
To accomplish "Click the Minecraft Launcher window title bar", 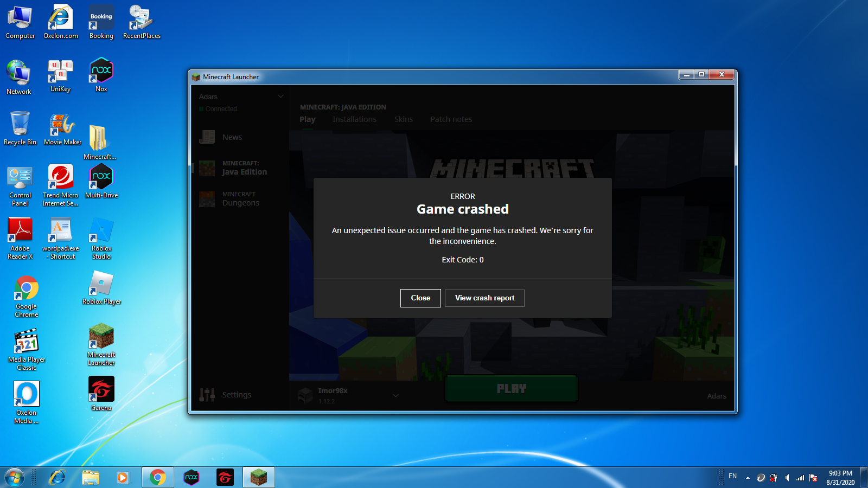I will [x=434, y=77].
